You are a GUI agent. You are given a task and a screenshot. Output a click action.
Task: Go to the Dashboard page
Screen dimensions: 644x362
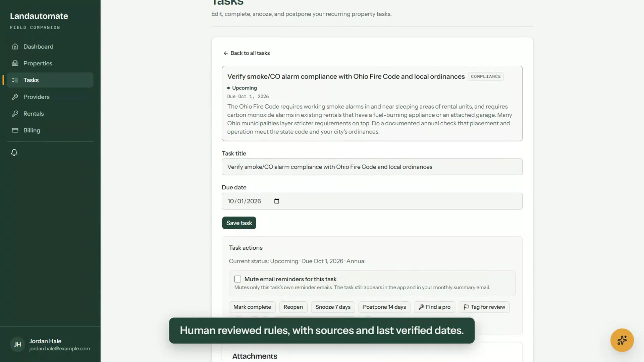click(x=50, y=47)
